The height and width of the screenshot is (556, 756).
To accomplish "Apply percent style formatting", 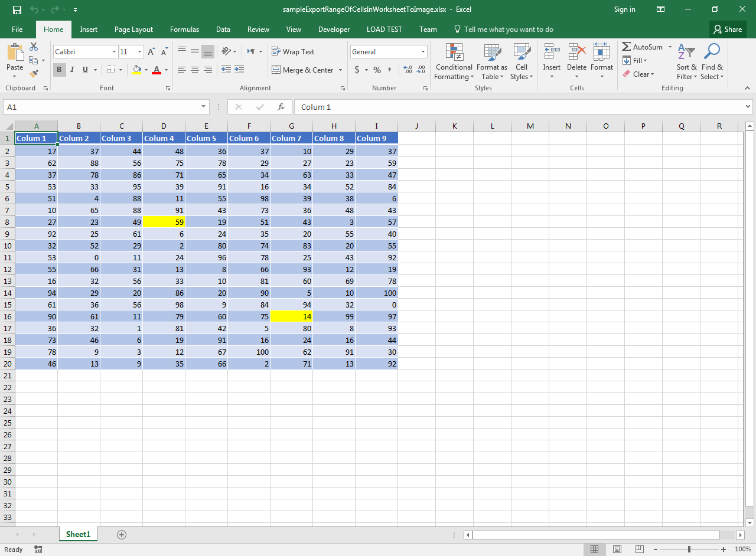I will coord(377,70).
